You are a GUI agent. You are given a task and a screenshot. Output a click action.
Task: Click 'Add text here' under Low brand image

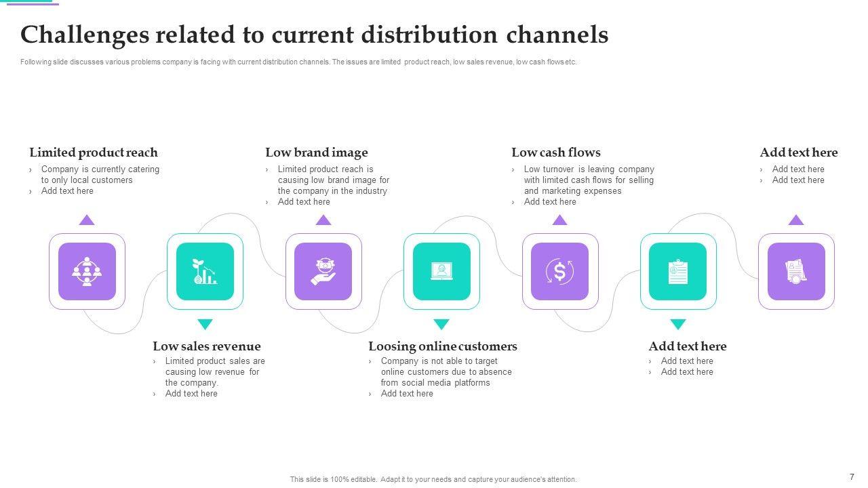coord(304,202)
